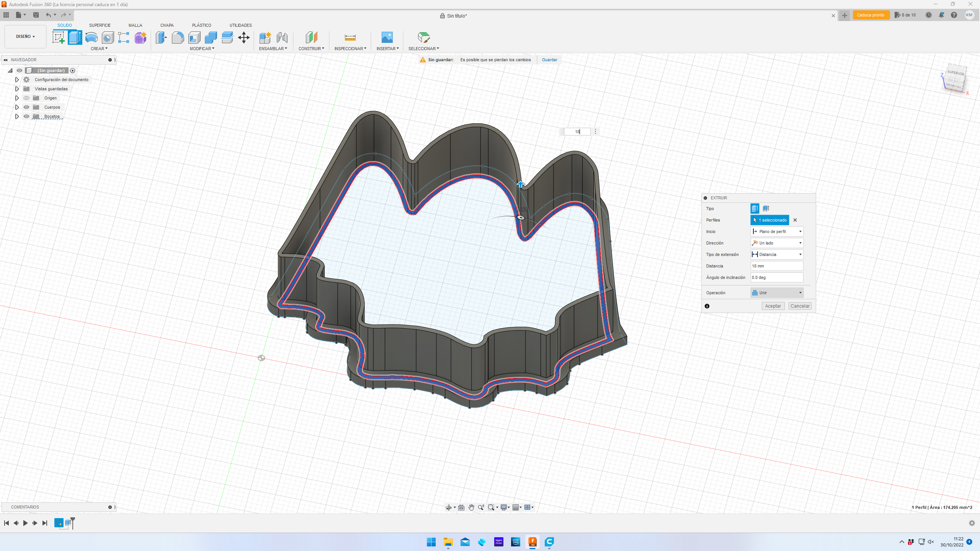Toggle visibility of Bocetos folder
The image size is (980, 551).
[26, 116]
